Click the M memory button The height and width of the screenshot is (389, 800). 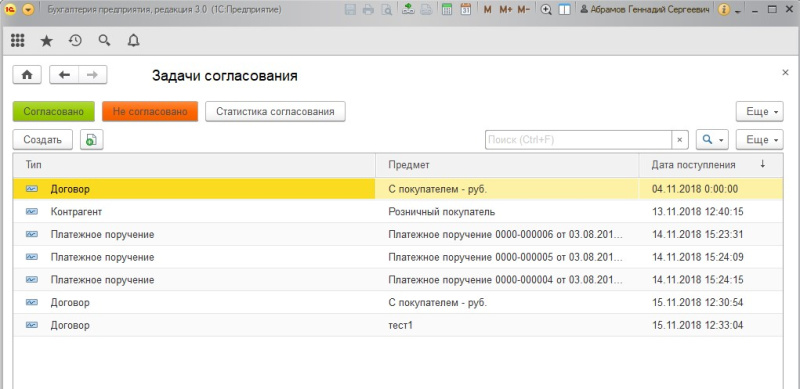487,10
